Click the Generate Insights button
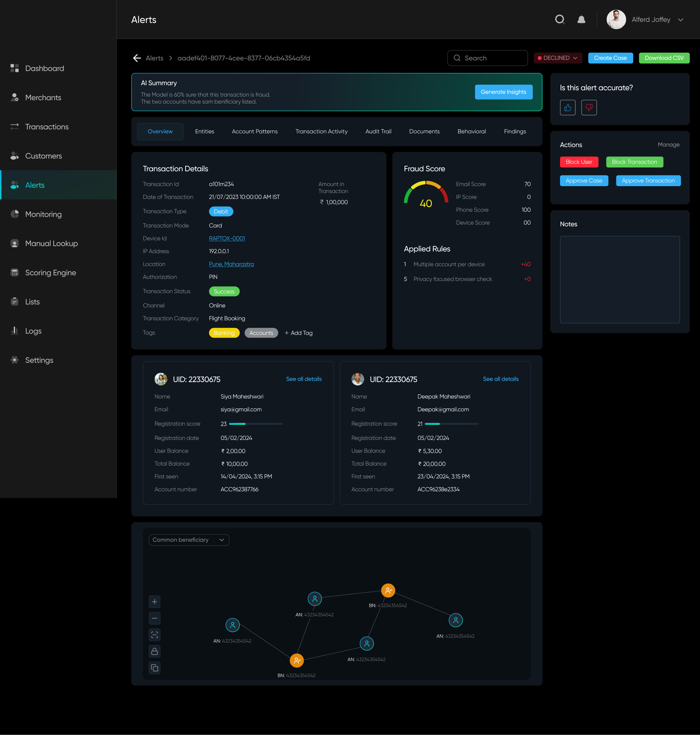Viewport: 700px width, 735px height. 504,92
